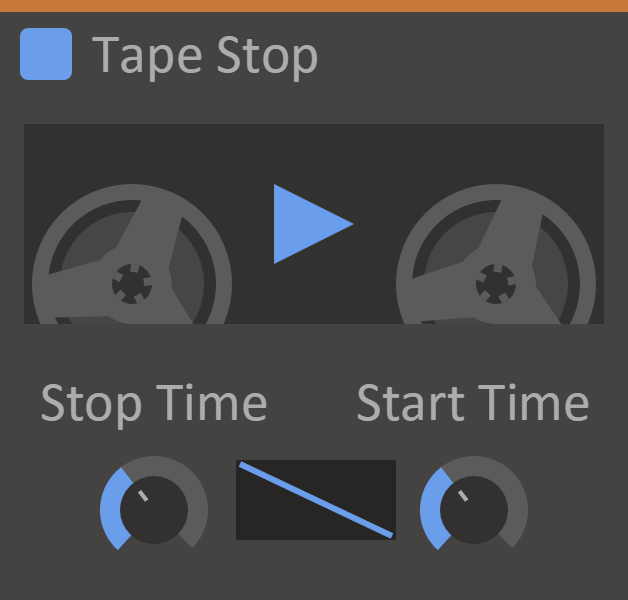Click the right reel's center hub

point(495,283)
